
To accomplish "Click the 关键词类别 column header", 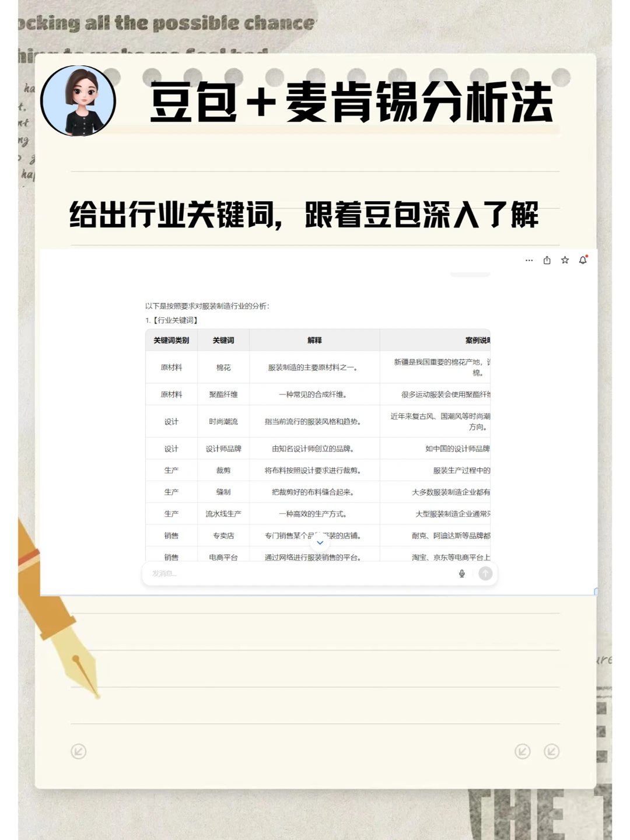I will [x=171, y=340].
